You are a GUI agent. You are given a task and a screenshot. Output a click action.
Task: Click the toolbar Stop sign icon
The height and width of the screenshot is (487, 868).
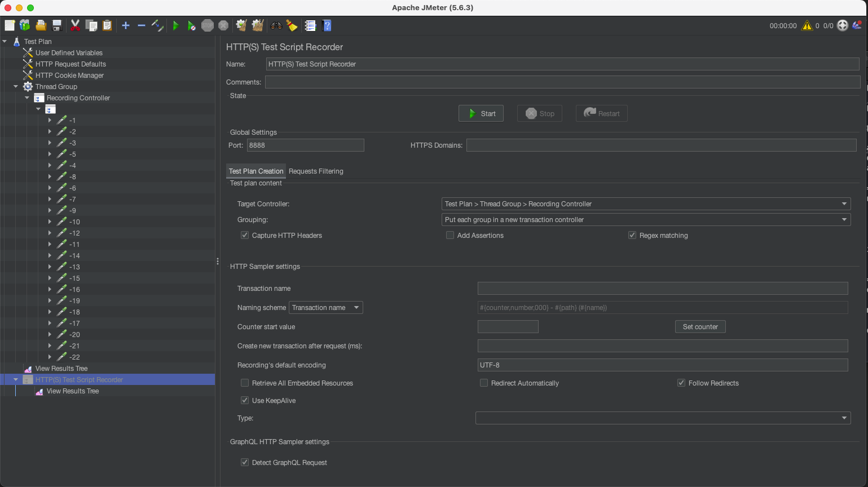pyautogui.click(x=208, y=25)
